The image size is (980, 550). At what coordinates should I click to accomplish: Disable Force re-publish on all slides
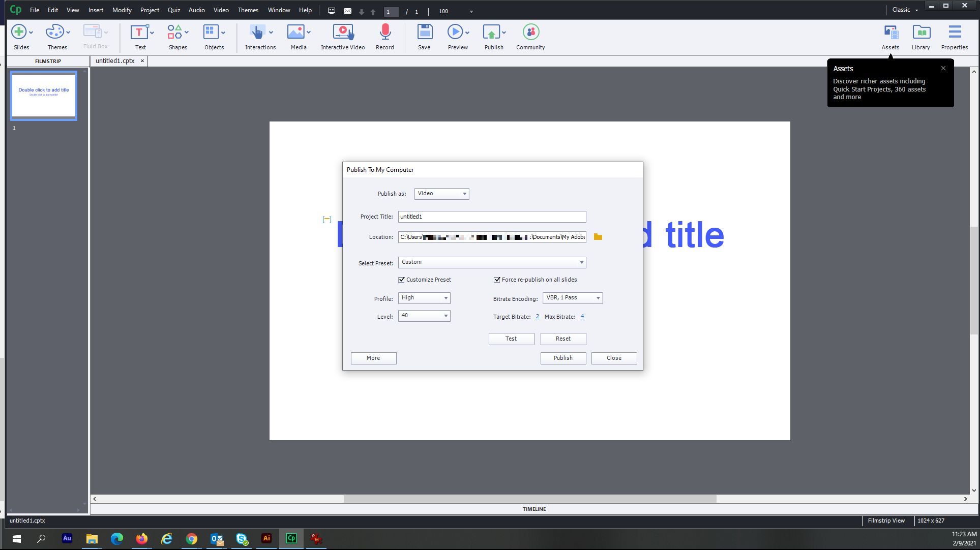tap(497, 280)
